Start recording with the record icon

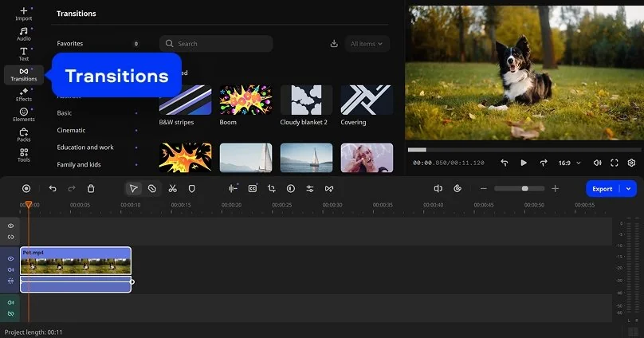click(26, 189)
